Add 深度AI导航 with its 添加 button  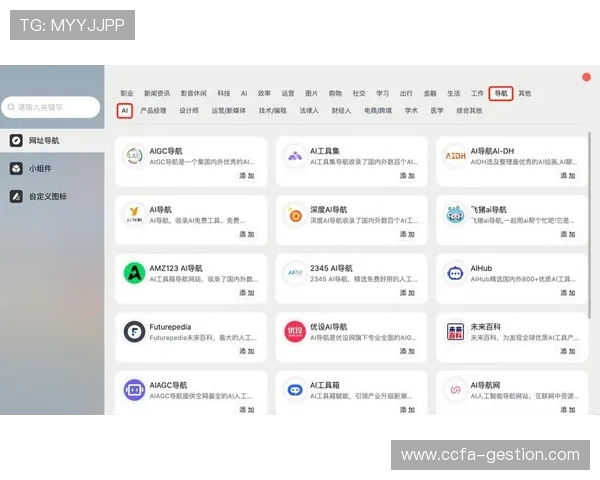(x=407, y=234)
